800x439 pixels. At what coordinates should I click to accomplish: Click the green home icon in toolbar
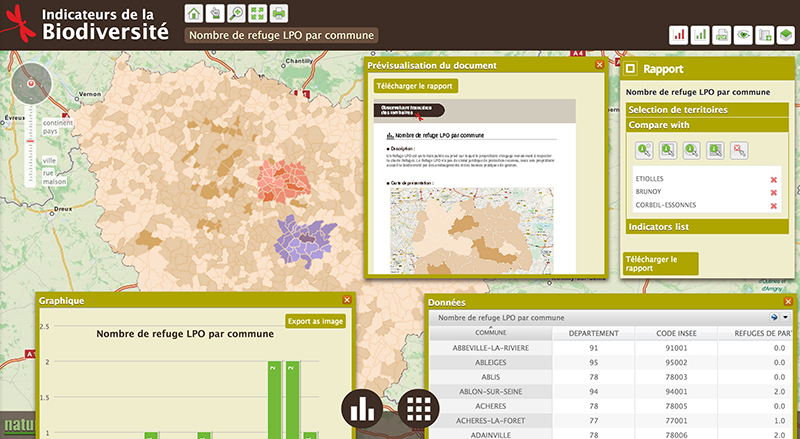click(x=194, y=13)
